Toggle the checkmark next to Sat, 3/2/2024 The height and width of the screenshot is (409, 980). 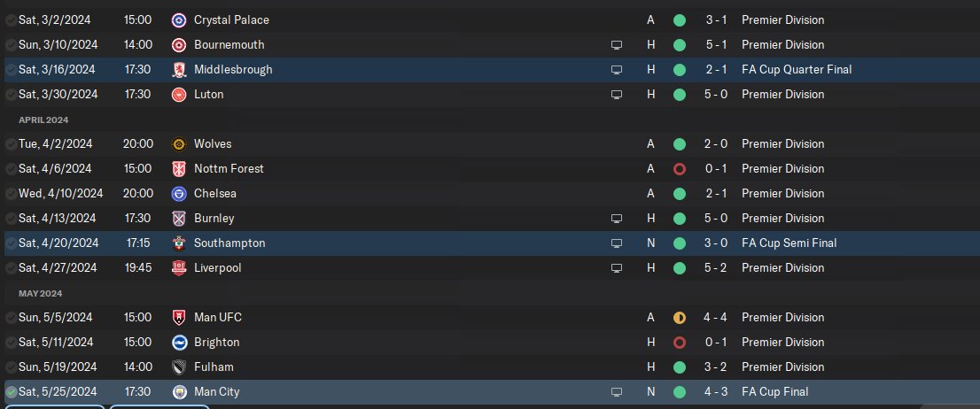(x=12, y=20)
